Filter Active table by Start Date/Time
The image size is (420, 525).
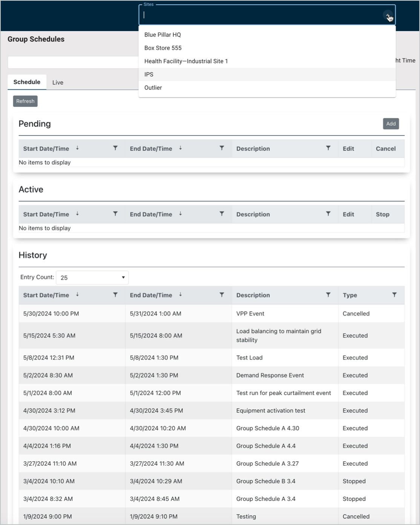click(x=115, y=214)
